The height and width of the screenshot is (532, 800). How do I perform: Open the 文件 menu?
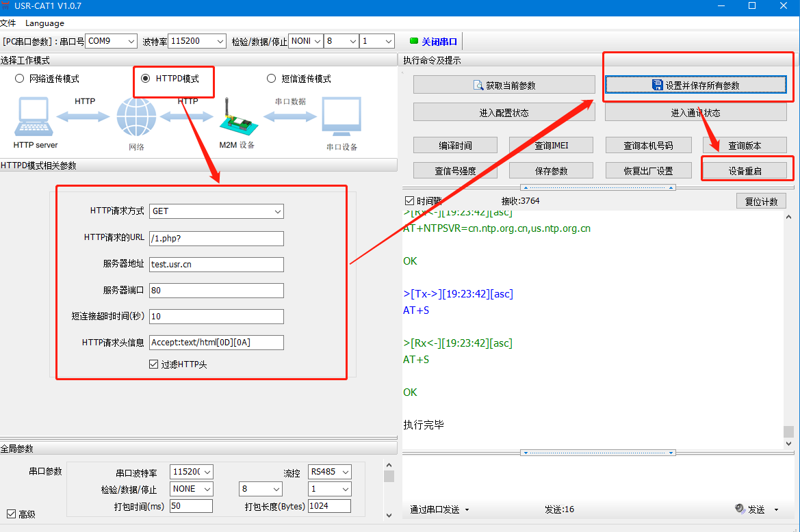point(8,23)
